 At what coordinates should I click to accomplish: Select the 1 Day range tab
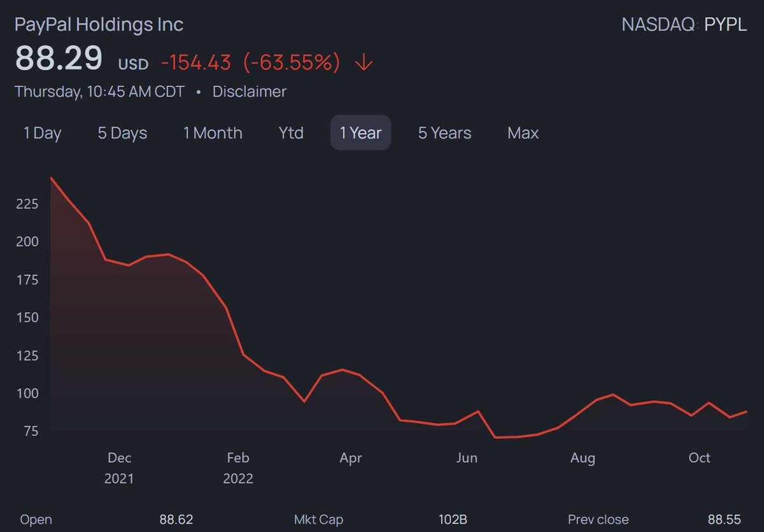tap(42, 133)
